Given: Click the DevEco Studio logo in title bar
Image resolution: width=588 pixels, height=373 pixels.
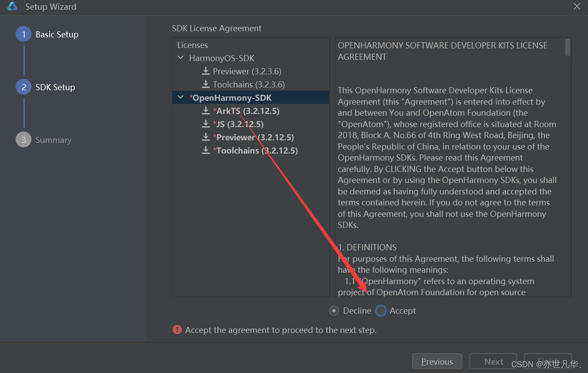Looking at the screenshot, I should 12,7.
